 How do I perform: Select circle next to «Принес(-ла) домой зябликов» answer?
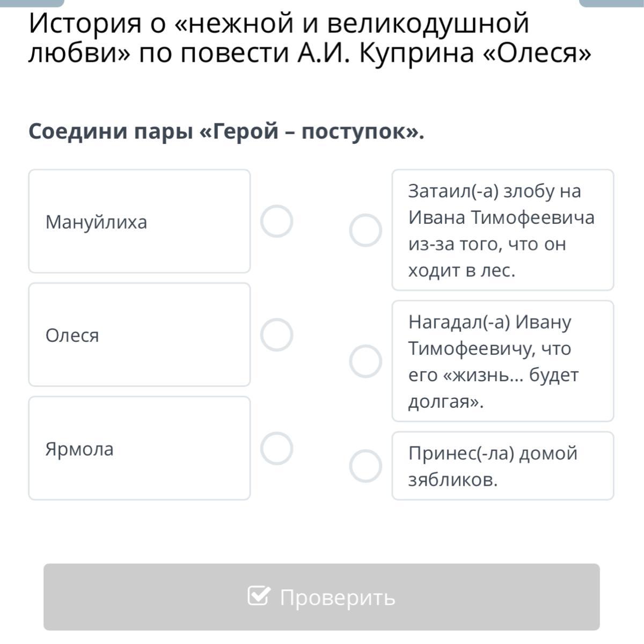click(365, 466)
